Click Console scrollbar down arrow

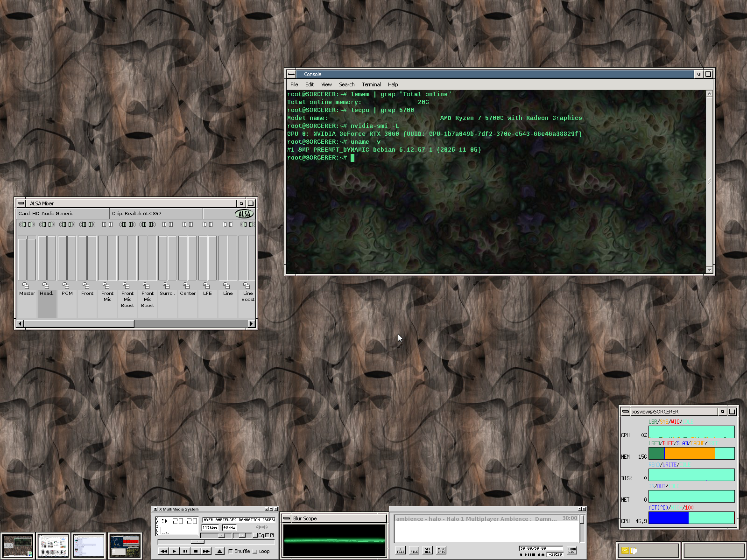click(709, 270)
